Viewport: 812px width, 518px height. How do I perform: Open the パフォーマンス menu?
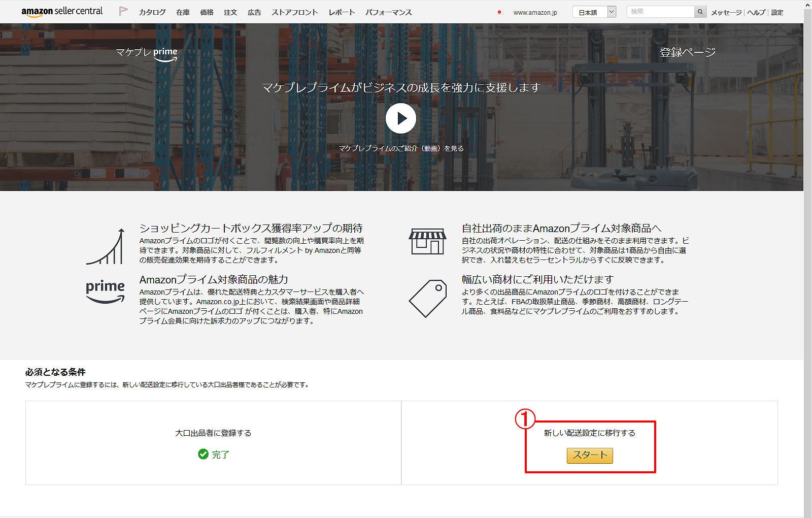389,12
